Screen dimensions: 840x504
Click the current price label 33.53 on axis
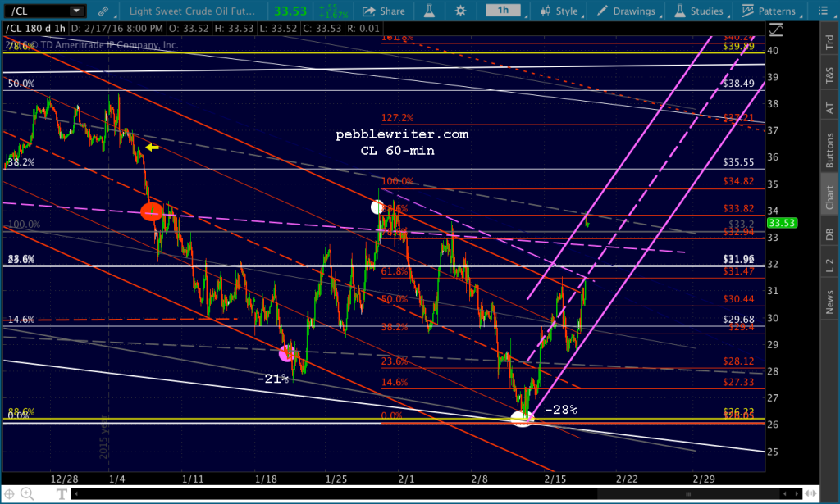click(x=782, y=223)
